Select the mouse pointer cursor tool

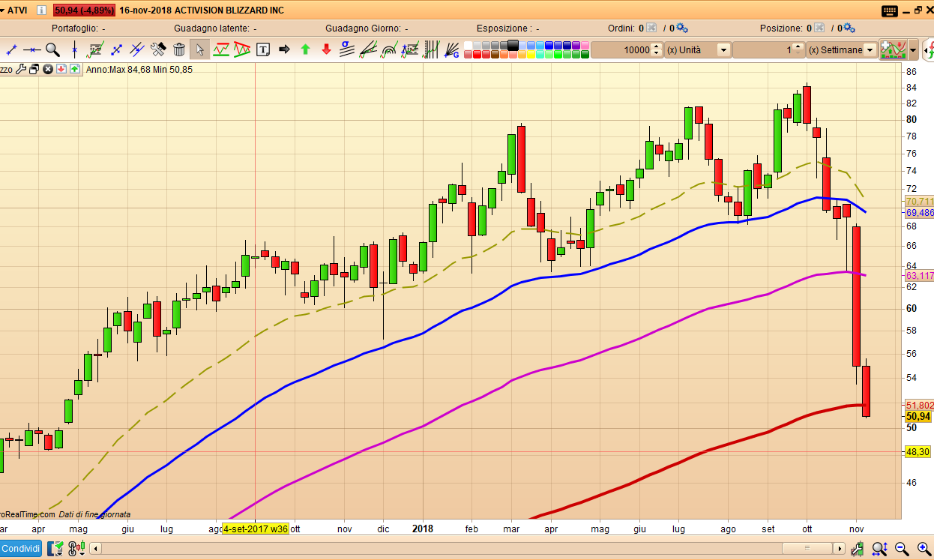pos(199,49)
